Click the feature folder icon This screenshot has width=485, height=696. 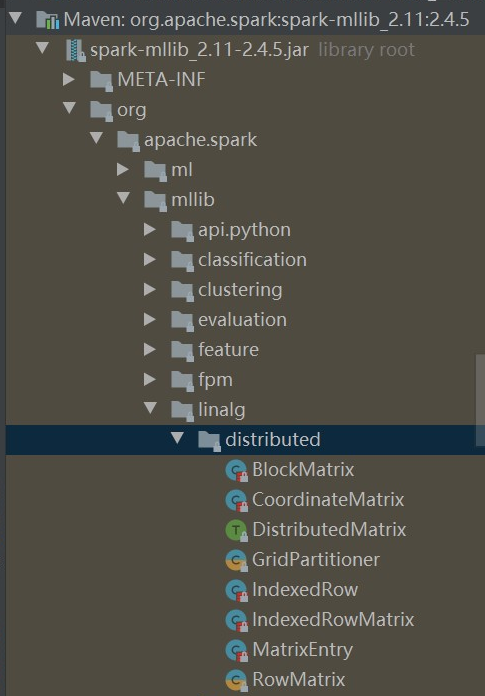182,351
